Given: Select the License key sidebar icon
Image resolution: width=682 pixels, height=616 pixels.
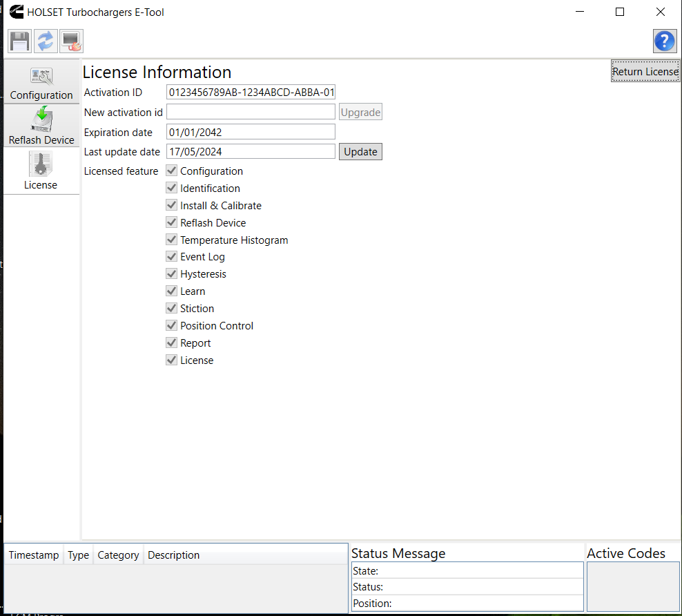Looking at the screenshot, I should pos(41,171).
